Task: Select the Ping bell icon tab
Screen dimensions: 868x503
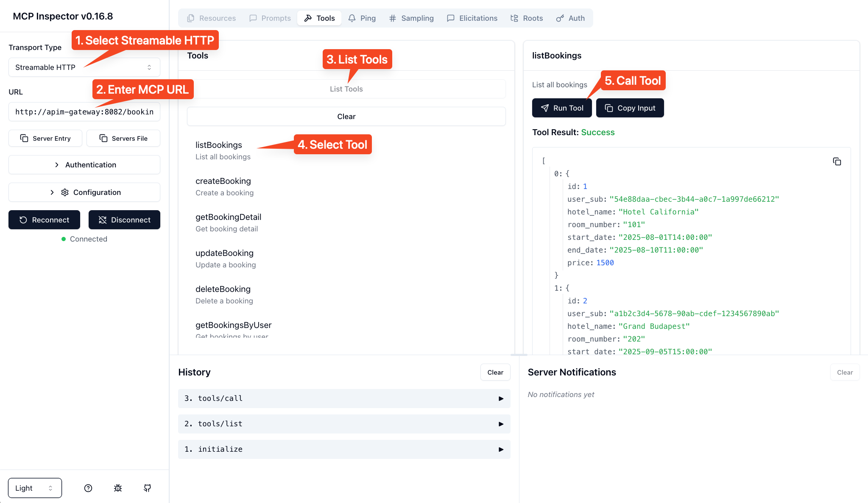Action: click(362, 18)
